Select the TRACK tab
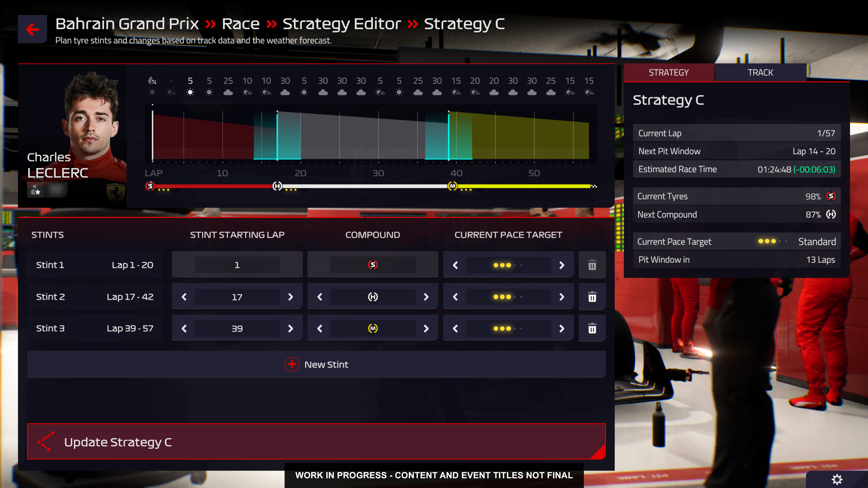Image resolution: width=868 pixels, height=488 pixels. click(x=760, y=72)
